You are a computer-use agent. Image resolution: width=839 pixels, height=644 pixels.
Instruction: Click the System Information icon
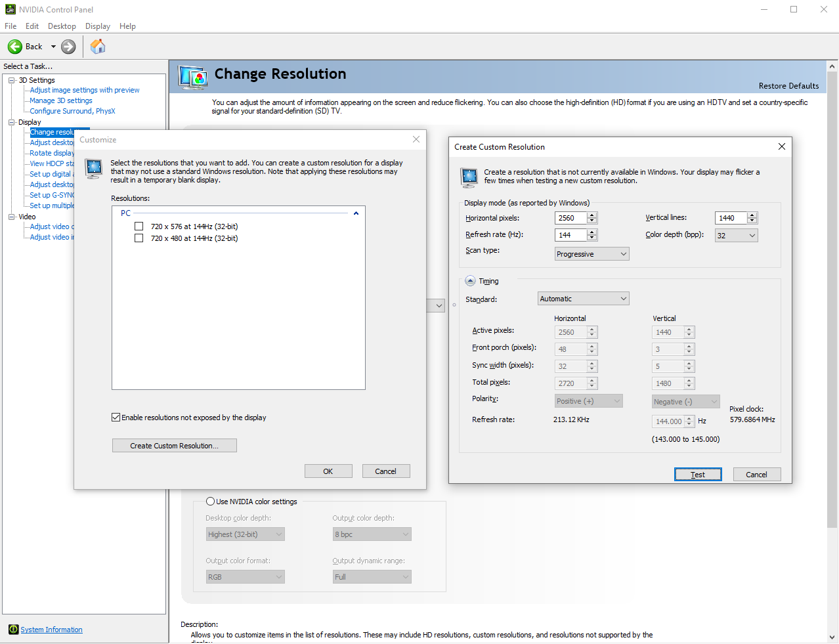[x=13, y=630]
